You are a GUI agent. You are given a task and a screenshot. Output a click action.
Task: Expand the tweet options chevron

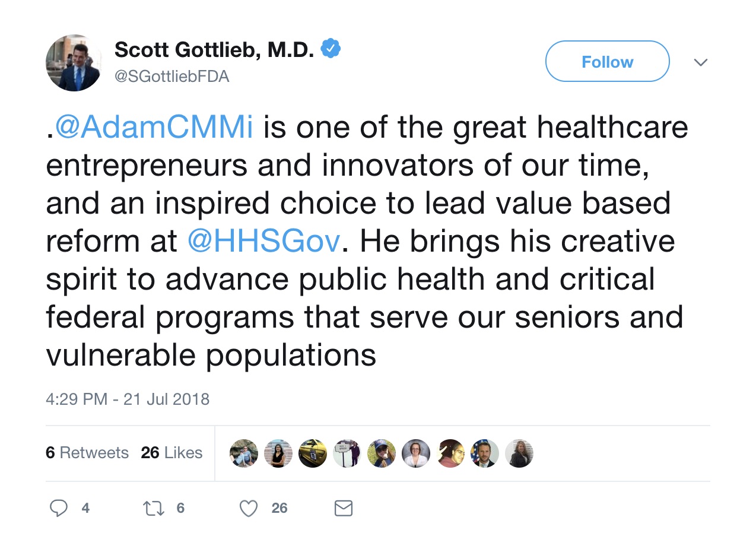(701, 62)
